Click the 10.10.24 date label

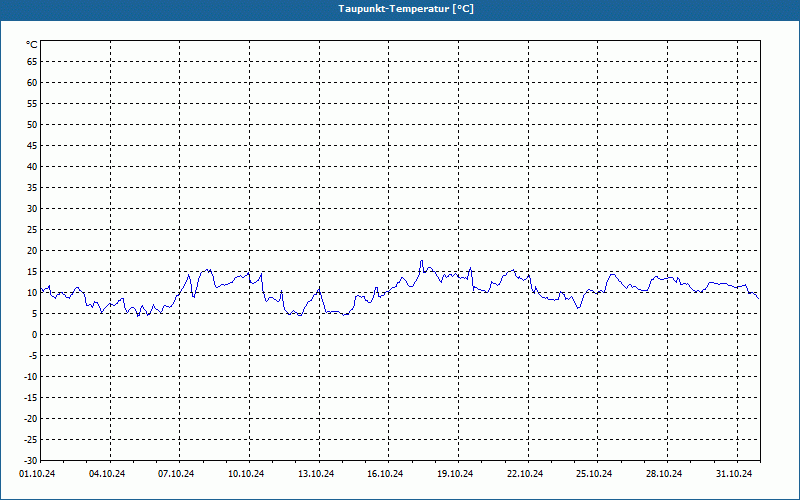click(246, 474)
